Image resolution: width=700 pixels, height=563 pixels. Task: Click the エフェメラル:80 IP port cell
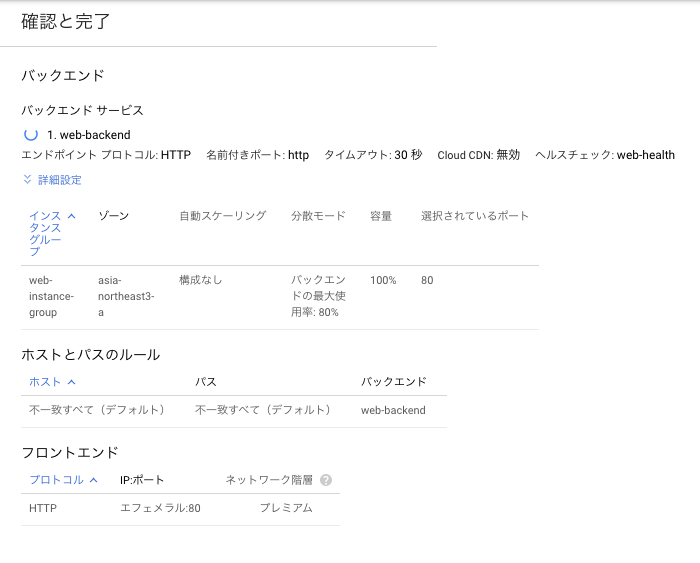[160, 508]
